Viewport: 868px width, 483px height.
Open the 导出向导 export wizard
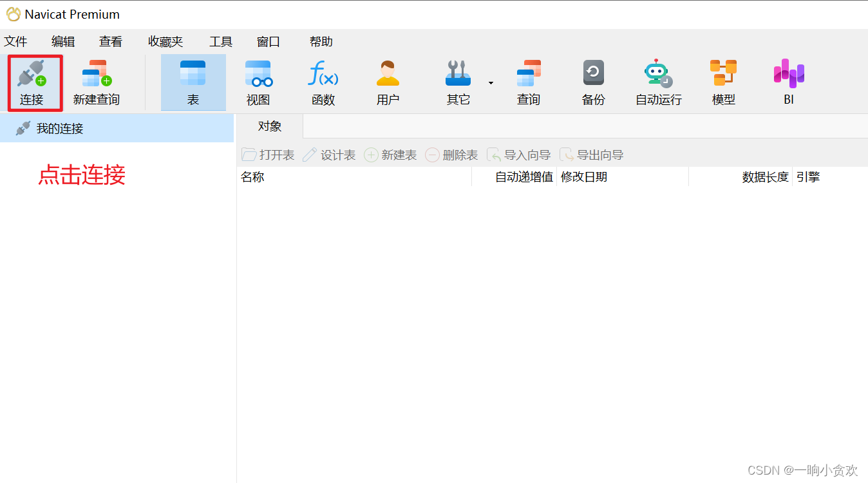pos(592,155)
